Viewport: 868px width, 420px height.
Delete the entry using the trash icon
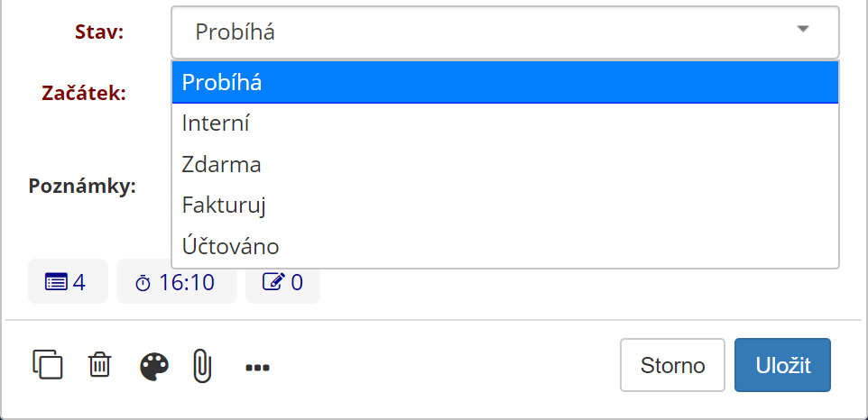click(x=99, y=365)
